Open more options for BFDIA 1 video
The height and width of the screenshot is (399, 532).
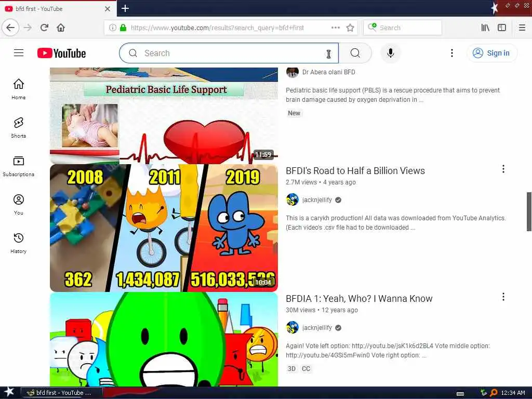[x=503, y=297]
